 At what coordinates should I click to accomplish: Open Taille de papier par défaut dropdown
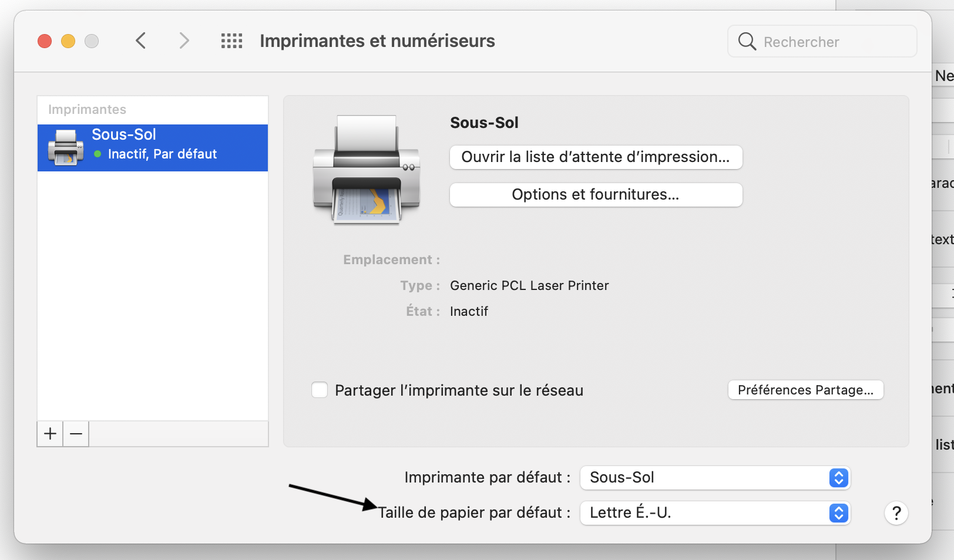[715, 513]
